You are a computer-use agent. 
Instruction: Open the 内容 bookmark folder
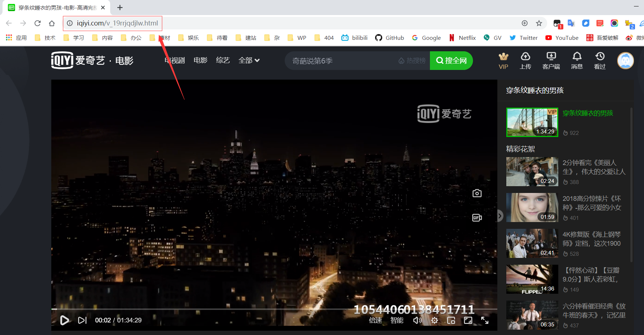point(103,38)
